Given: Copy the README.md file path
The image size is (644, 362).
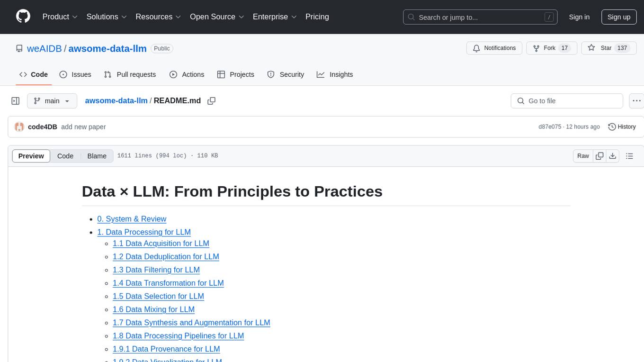Looking at the screenshot, I should [x=212, y=101].
